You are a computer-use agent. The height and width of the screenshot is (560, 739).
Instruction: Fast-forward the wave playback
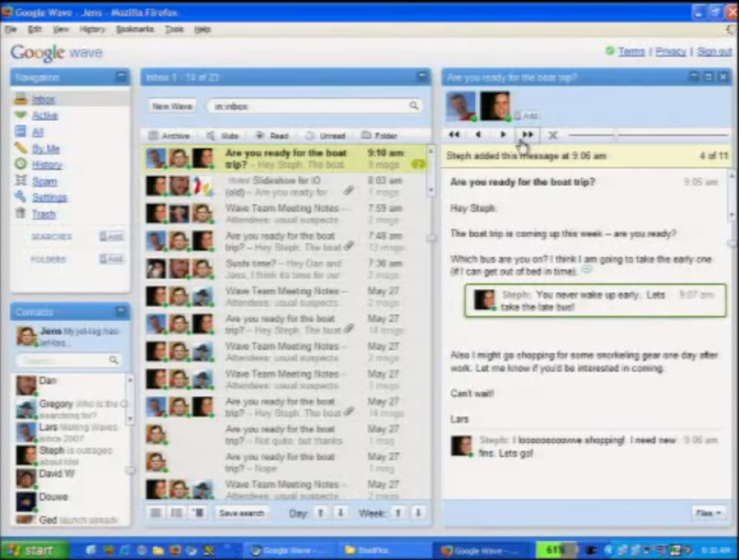(x=527, y=135)
